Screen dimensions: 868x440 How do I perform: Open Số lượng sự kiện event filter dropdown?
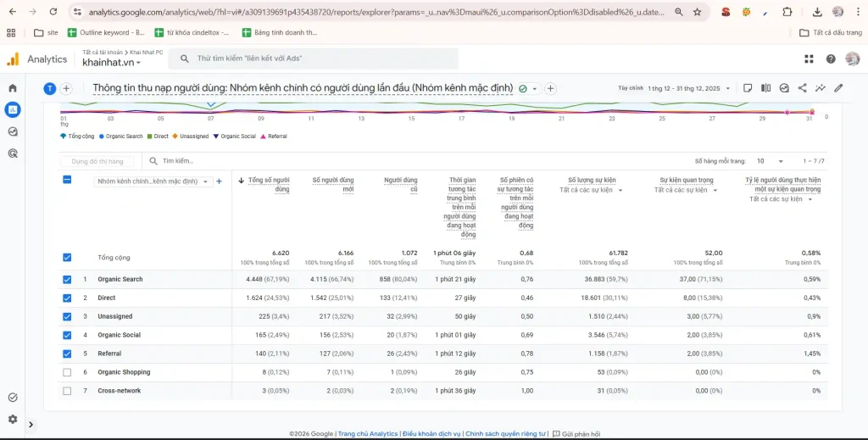tap(591, 191)
